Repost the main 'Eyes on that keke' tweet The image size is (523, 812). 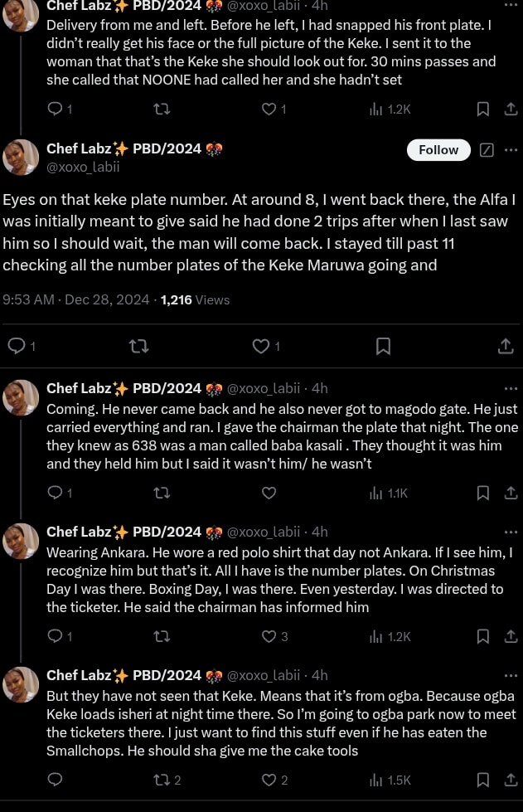pyautogui.click(x=140, y=346)
